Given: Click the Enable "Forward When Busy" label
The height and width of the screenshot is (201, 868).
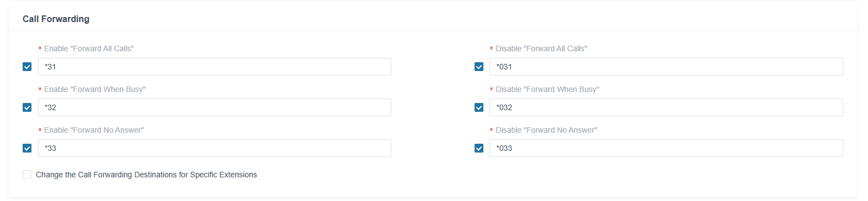Looking at the screenshot, I should 95,89.
